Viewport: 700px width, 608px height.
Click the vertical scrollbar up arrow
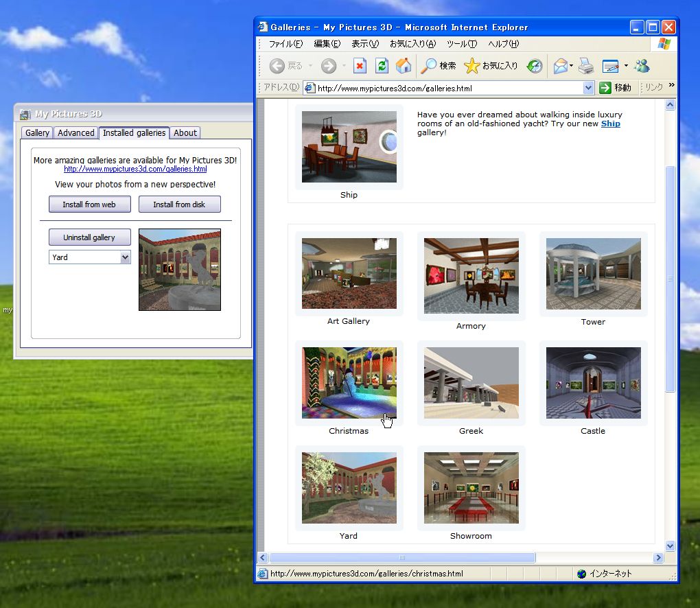(670, 105)
